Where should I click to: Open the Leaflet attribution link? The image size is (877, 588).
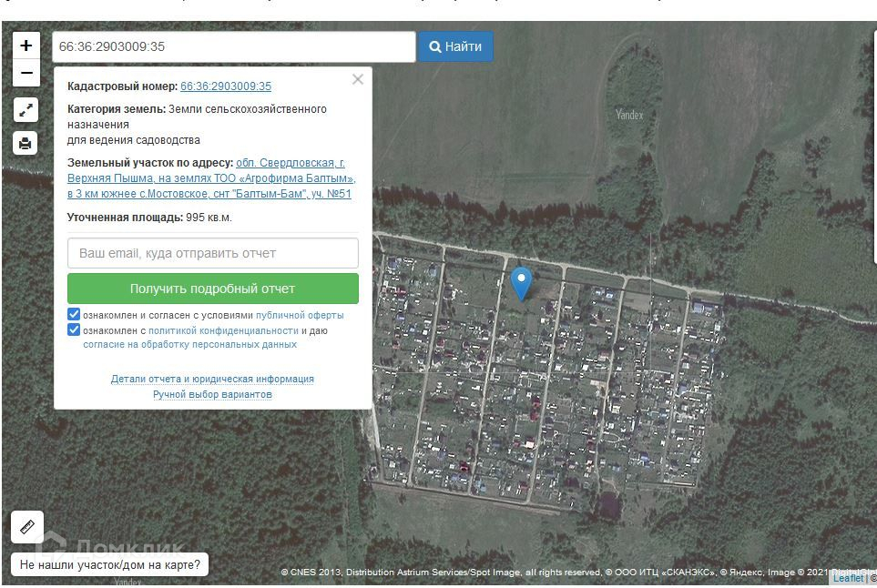(x=848, y=578)
